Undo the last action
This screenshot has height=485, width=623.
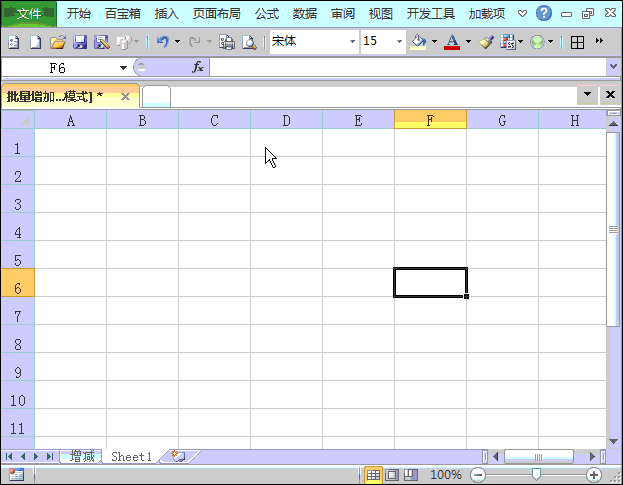coord(163,41)
